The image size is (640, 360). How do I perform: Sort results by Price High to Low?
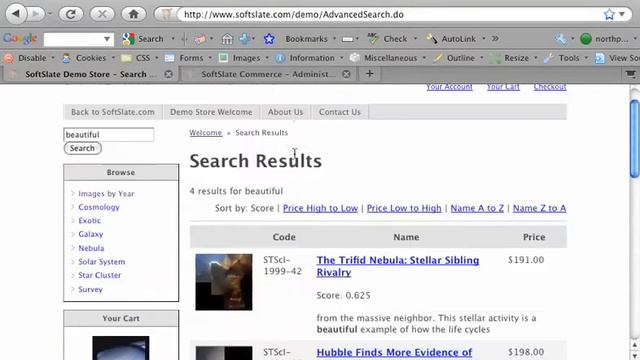pyautogui.click(x=320, y=208)
